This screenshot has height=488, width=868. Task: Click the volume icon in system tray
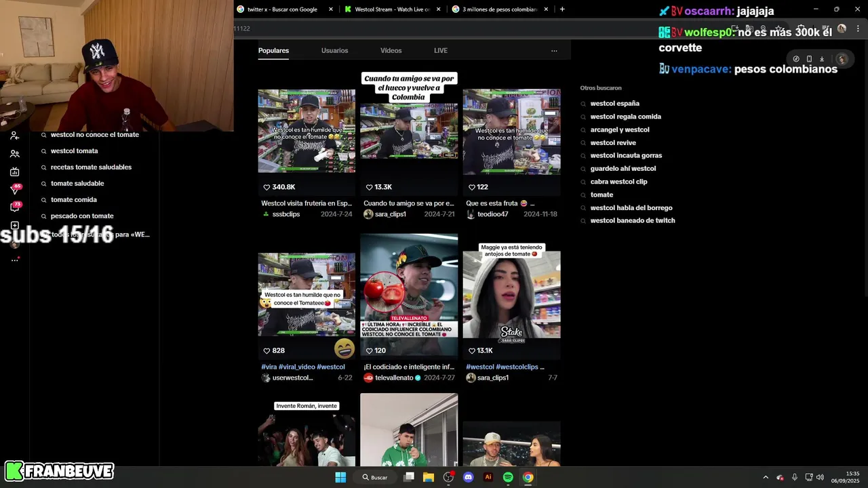pos(820,477)
